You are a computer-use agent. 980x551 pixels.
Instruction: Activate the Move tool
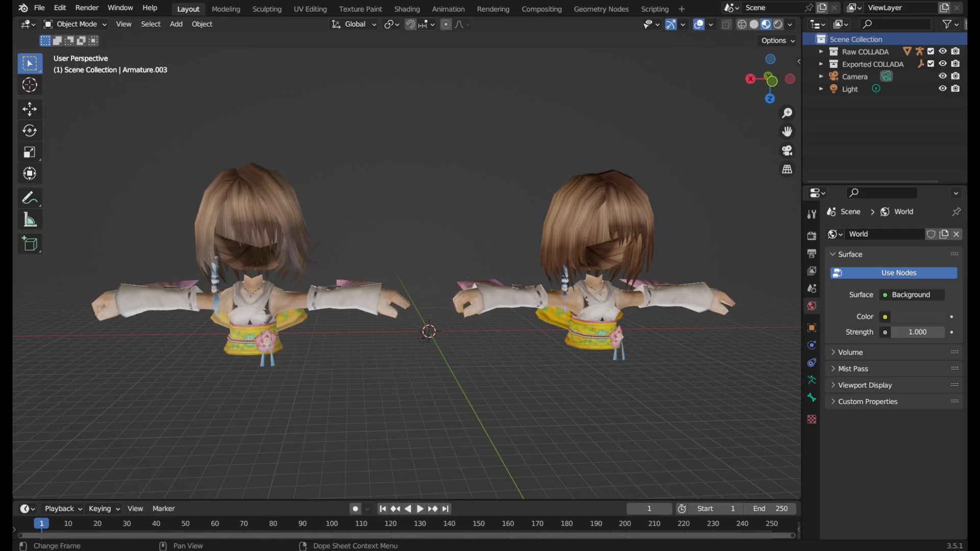pyautogui.click(x=30, y=109)
